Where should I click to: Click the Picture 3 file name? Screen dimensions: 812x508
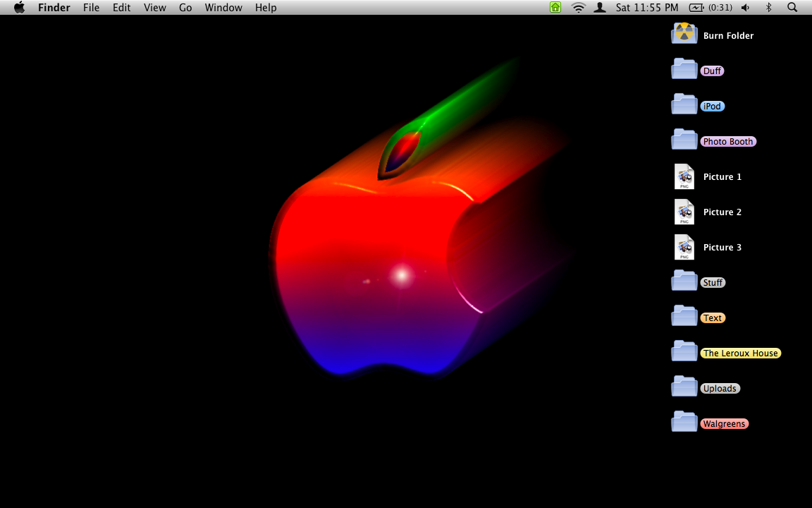(722, 247)
